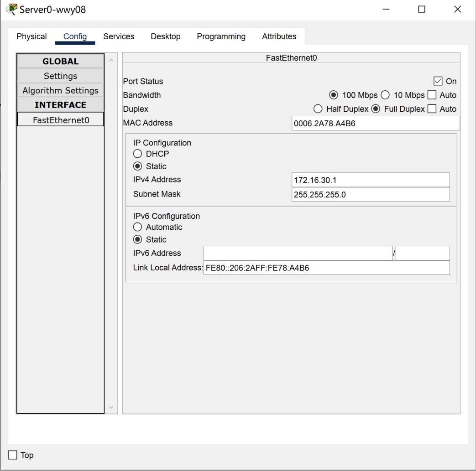
Task: Click the MAC Address label
Action: tap(147, 123)
